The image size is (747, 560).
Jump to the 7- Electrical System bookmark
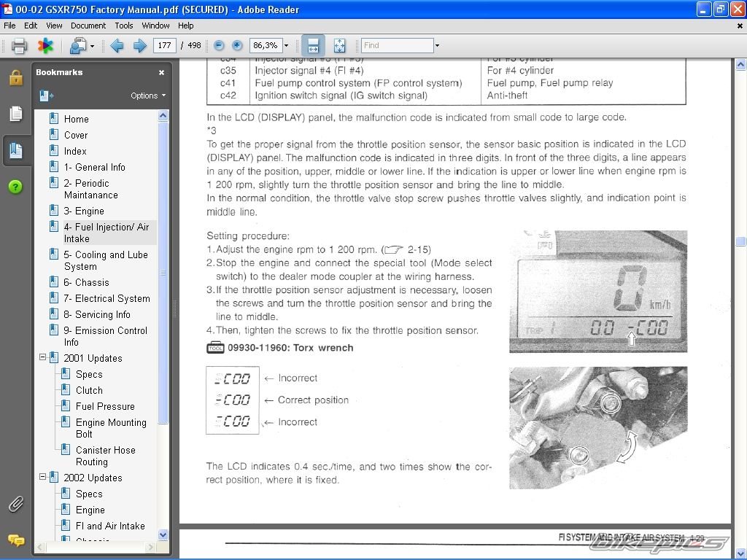tap(107, 298)
